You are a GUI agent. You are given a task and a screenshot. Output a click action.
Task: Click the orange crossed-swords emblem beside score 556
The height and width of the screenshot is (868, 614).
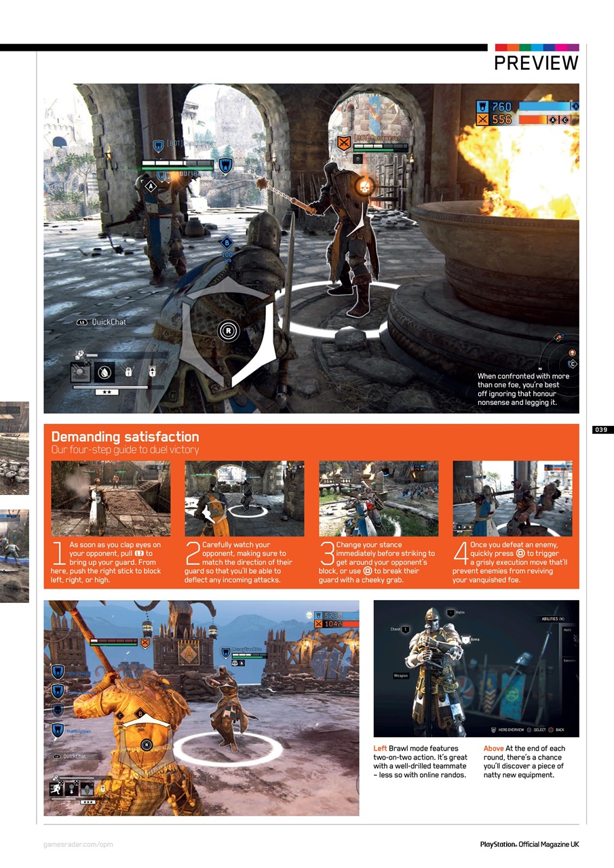(x=482, y=119)
